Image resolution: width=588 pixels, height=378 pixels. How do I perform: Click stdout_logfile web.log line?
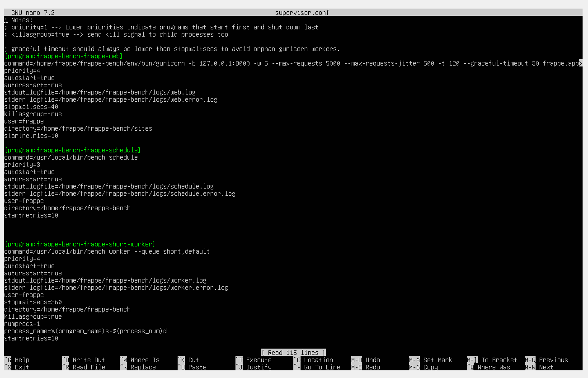point(100,92)
